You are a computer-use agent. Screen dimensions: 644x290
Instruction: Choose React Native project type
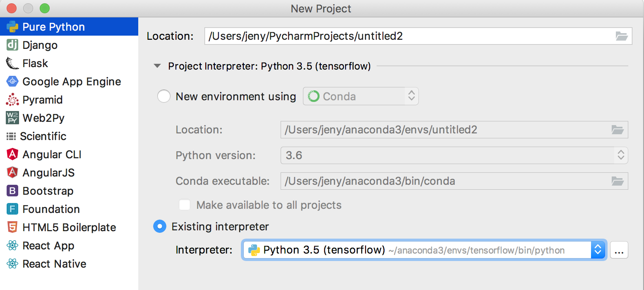(x=54, y=264)
